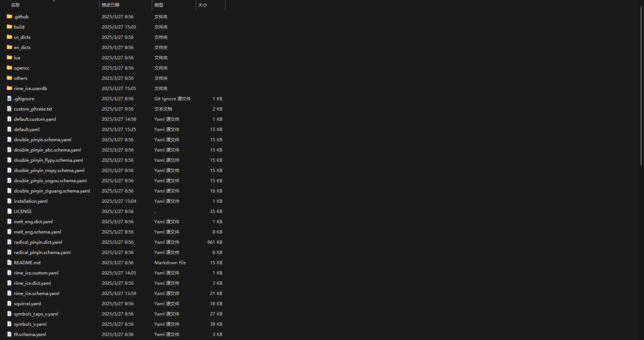Image resolution: width=644 pixels, height=340 pixels.
Task: Click the 2025/3/27 15:05 modified date
Action: (119, 89)
